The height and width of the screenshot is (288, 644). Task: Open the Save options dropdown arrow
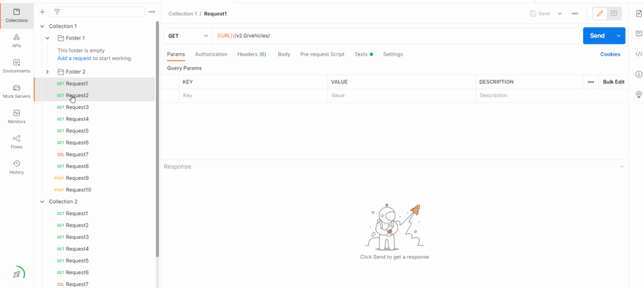559,14
